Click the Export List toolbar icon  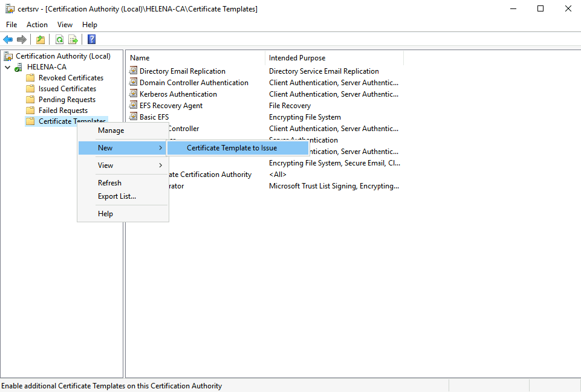(x=73, y=40)
